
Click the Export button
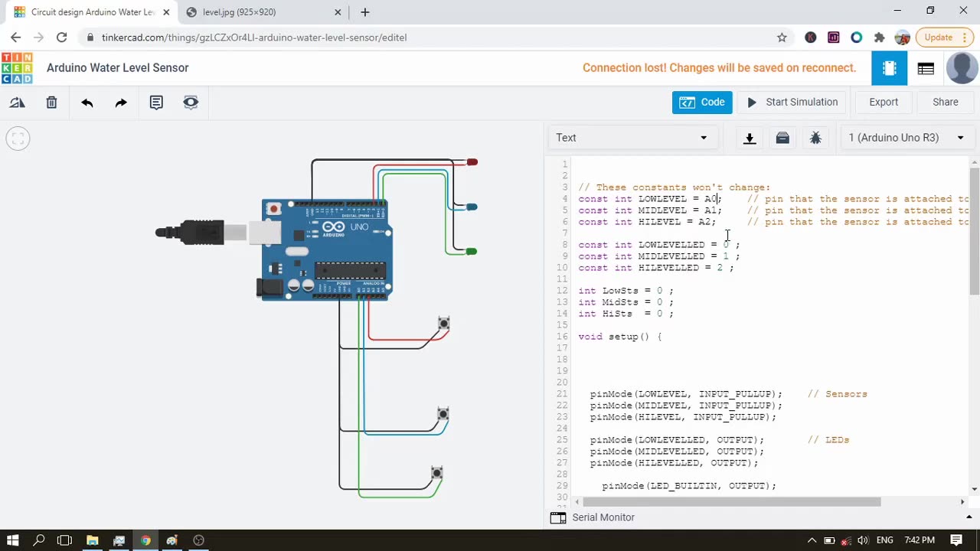pyautogui.click(x=883, y=102)
